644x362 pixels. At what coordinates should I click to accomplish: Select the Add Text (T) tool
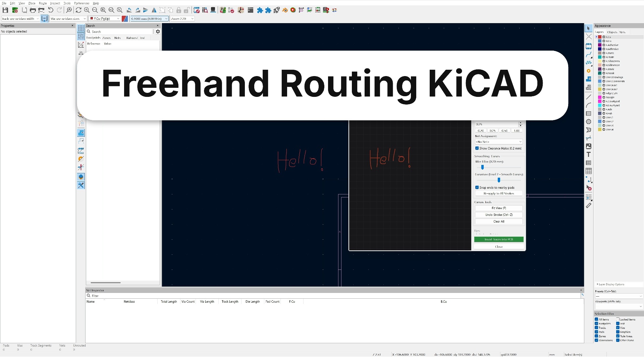coord(589,155)
